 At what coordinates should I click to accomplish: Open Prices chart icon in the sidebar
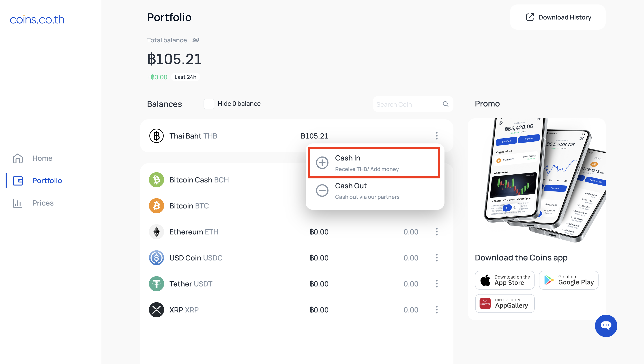tap(17, 203)
